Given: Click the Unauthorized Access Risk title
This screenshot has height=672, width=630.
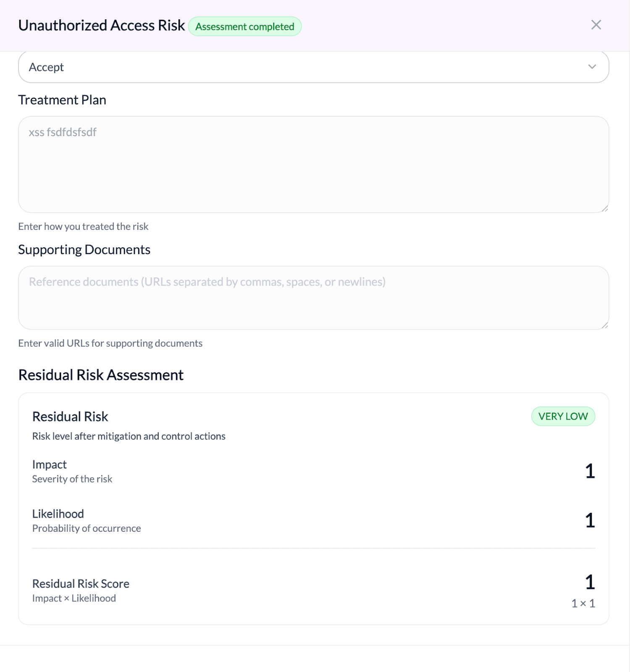Looking at the screenshot, I should [x=102, y=26].
